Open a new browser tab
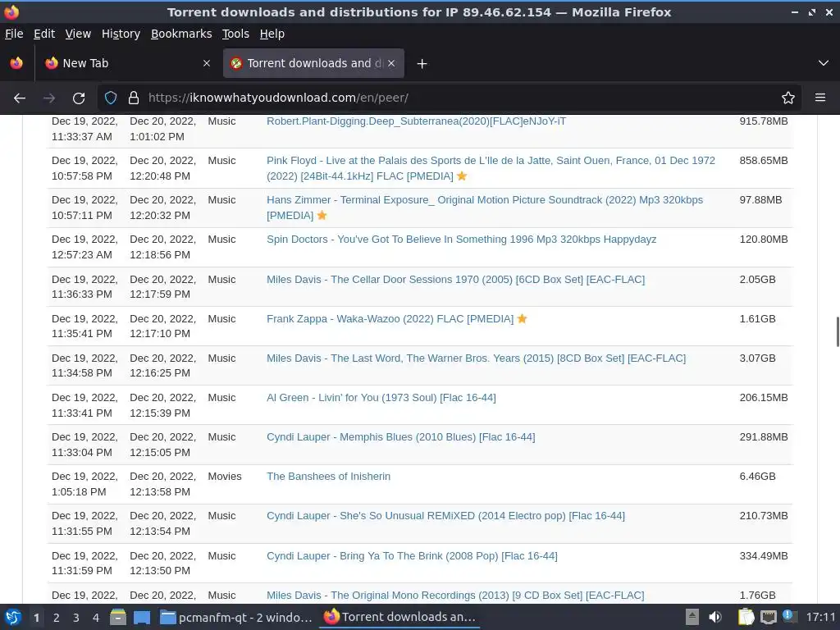This screenshot has width=840, height=630. (x=422, y=64)
